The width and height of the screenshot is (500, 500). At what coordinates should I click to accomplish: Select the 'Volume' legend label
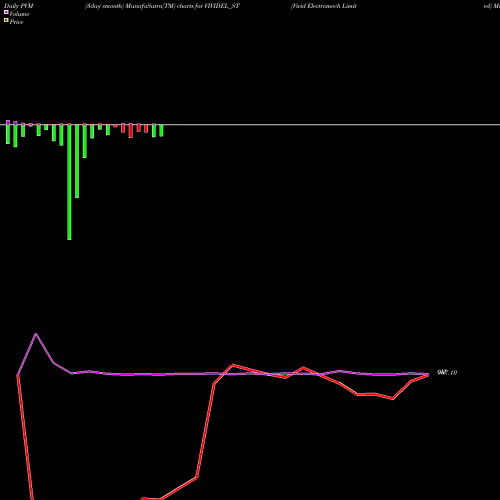pyautogui.click(x=19, y=14)
